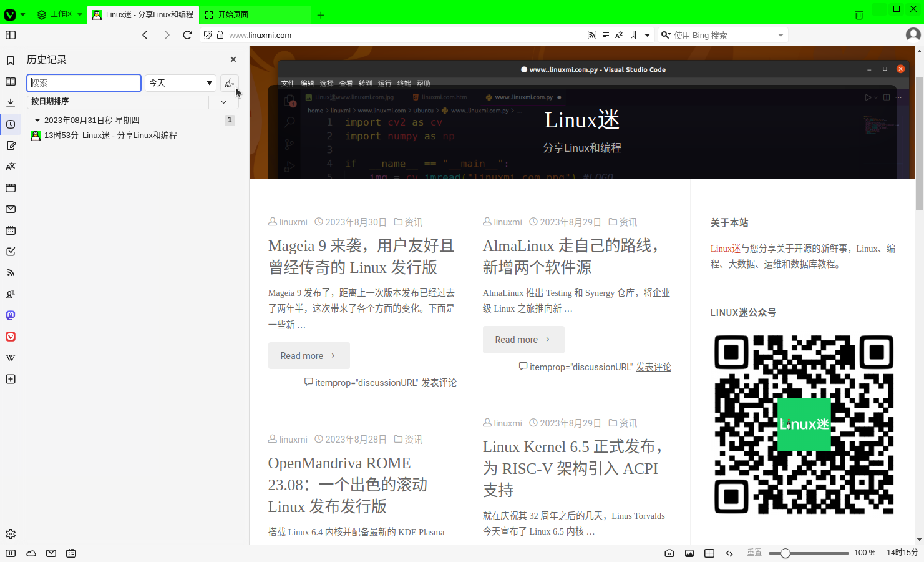
Task: Open the Wikipedia web panel
Action: 11,358
